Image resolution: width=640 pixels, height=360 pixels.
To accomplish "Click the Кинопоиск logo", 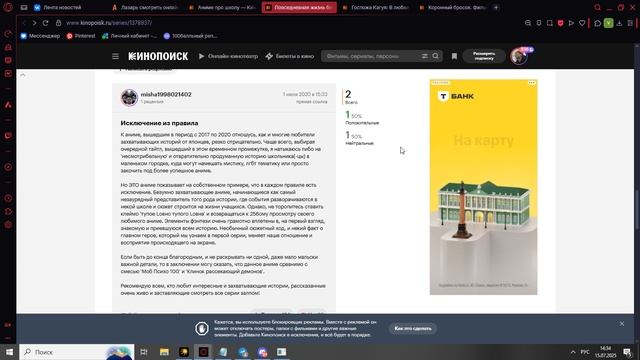I will tap(158, 56).
